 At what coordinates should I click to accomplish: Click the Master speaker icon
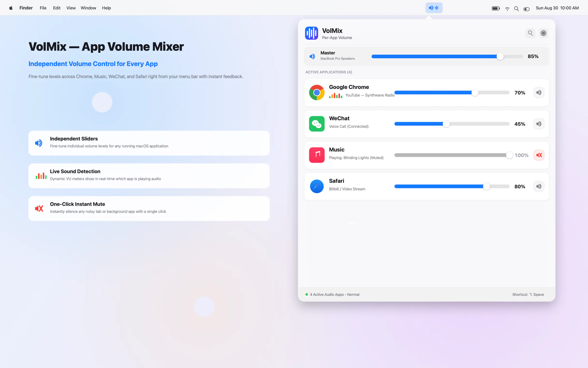coord(312,56)
